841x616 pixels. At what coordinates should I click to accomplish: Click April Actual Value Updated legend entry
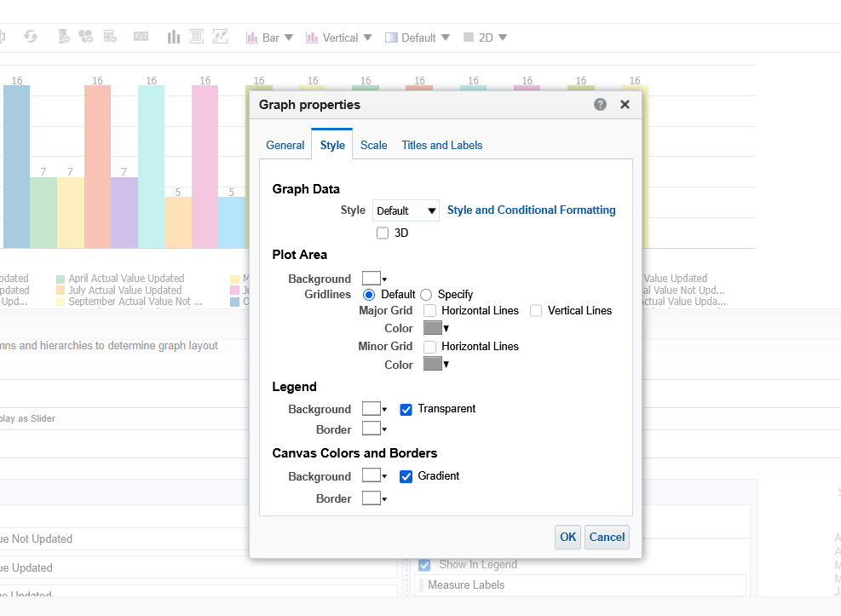point(126,279)
